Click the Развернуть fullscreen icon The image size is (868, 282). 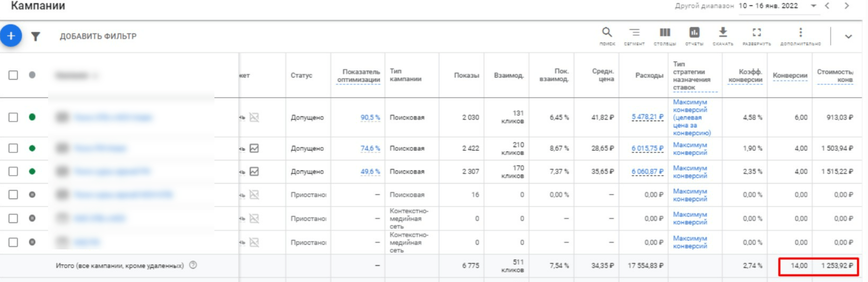756,36
